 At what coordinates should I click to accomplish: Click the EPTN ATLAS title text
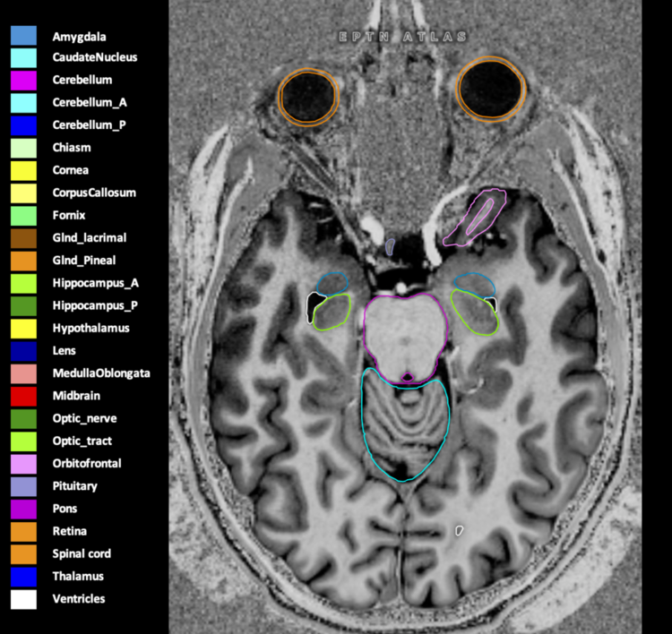coord(402,37)
